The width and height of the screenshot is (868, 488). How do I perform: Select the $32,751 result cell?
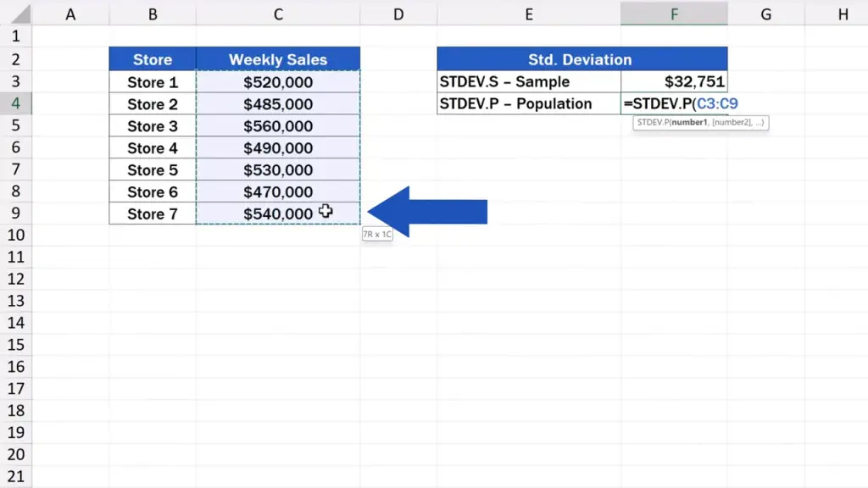(x=673, y=82)
